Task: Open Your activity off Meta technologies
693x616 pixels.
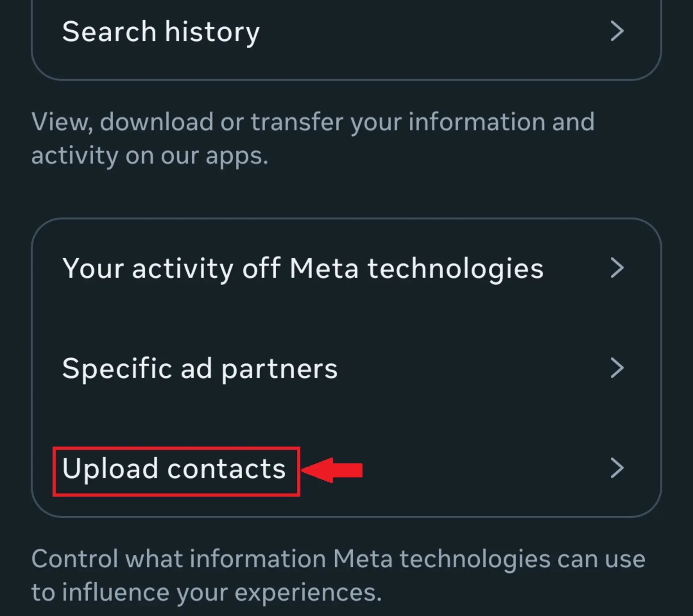Action: coord(346,268)
